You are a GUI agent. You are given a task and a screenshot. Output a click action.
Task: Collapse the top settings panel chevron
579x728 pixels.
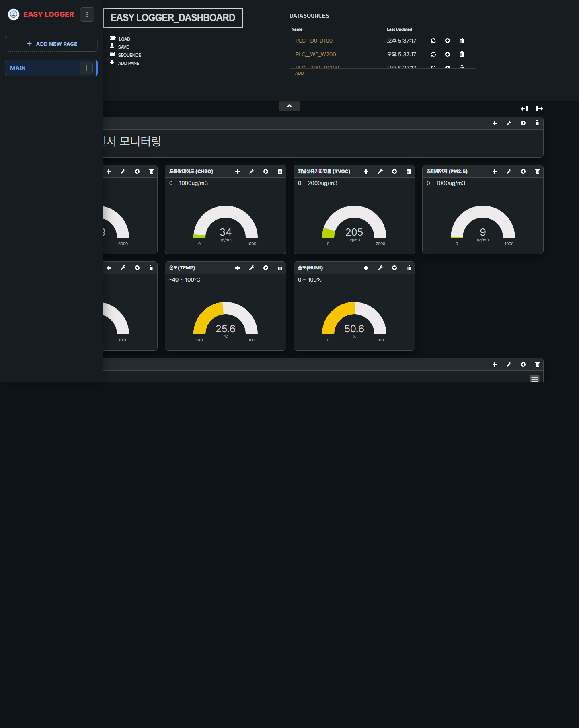pyautogui.click(x=289, y=106)
